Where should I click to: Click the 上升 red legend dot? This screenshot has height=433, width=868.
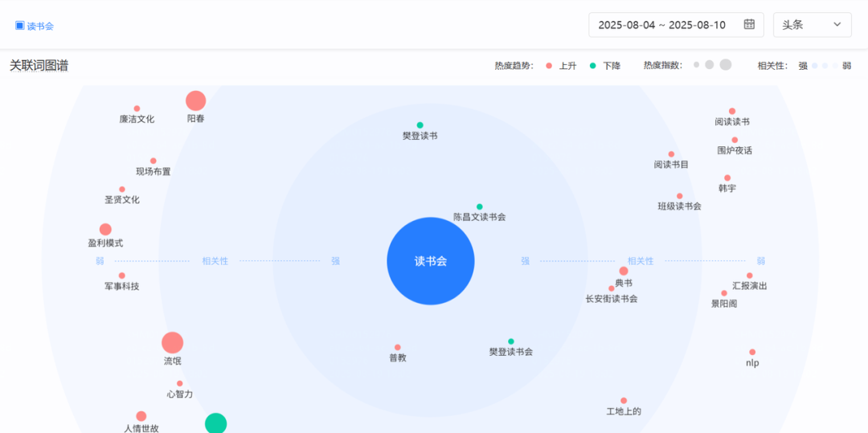click(x=549, y=66)
